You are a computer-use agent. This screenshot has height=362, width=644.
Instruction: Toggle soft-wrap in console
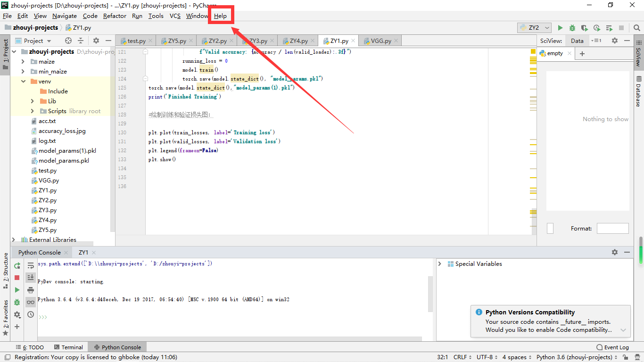pos(31,265)
